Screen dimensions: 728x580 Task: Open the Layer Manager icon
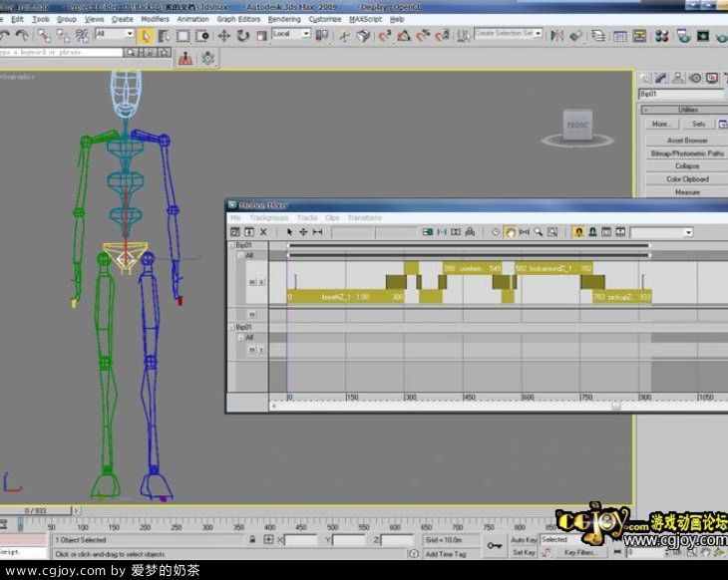(598, 35)
